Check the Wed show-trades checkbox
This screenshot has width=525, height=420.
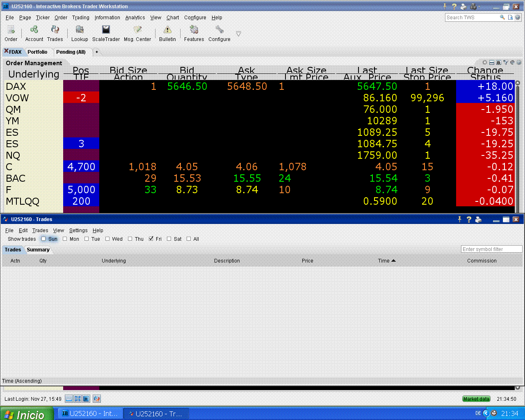point(107,239)
